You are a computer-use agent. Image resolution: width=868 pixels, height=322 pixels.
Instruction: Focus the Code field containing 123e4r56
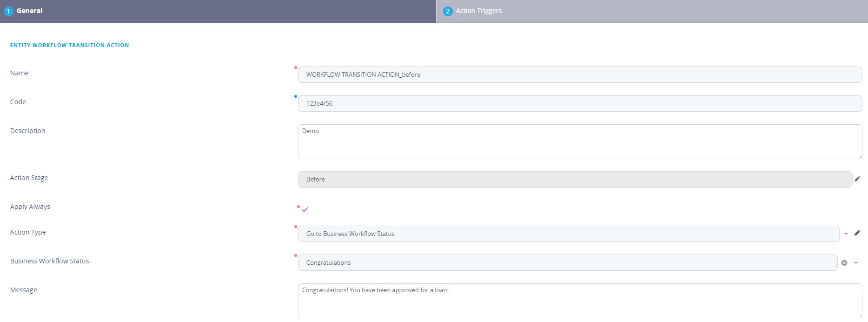click(579, 104)
